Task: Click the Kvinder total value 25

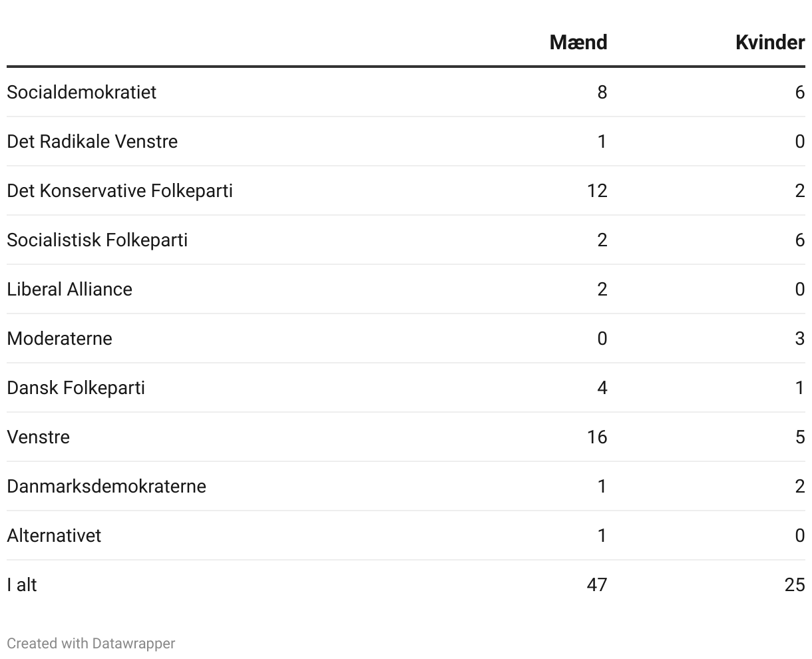Action: point(795,584)
